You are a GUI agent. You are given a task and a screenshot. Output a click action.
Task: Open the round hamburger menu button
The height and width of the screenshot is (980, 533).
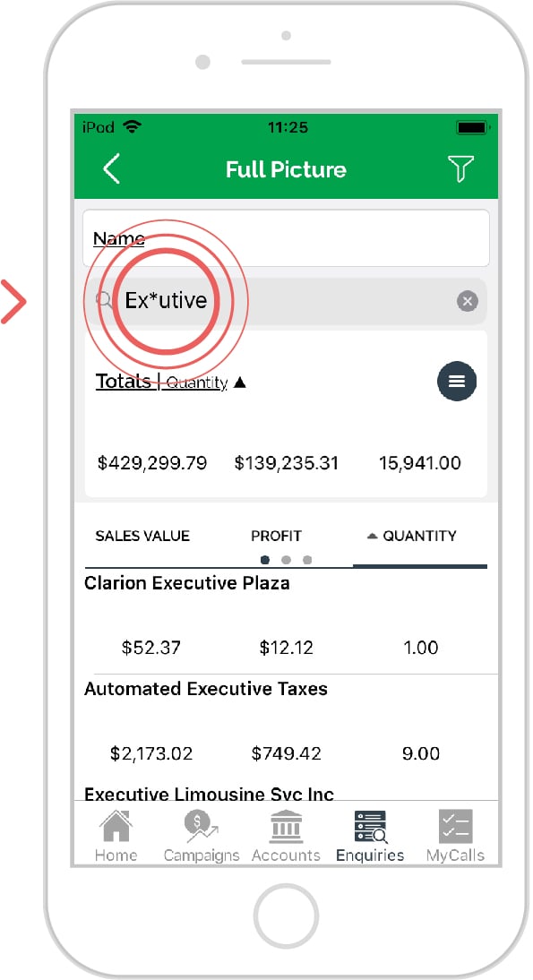457,382
